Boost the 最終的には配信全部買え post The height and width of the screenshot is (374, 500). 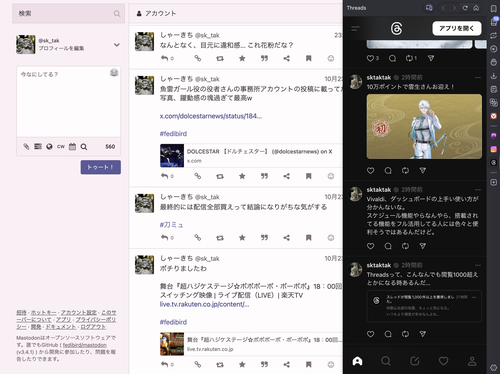click(220, 238)
